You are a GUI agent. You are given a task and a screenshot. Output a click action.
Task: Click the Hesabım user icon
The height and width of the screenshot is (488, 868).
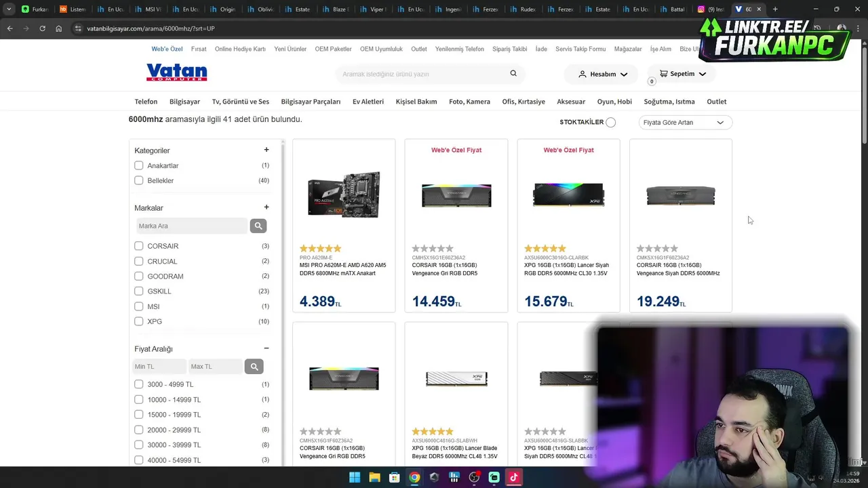[582, 74]
